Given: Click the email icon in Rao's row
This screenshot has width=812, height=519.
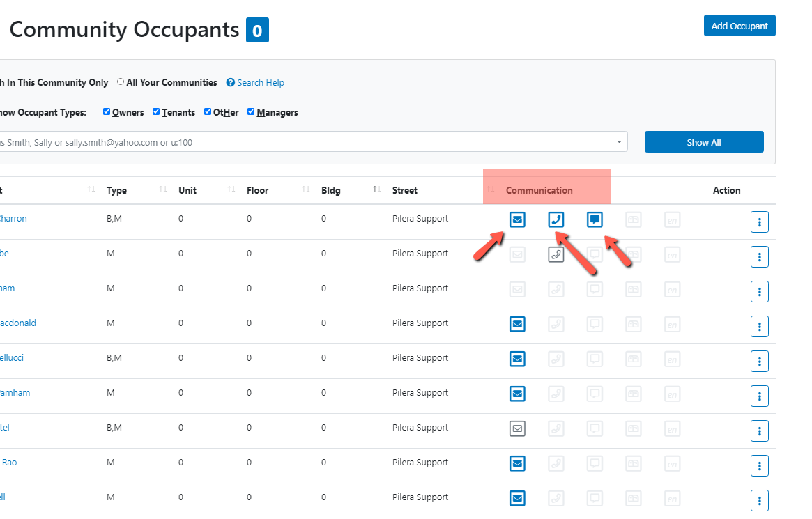Looking at the screenshot, I should [x=516, y=463].
